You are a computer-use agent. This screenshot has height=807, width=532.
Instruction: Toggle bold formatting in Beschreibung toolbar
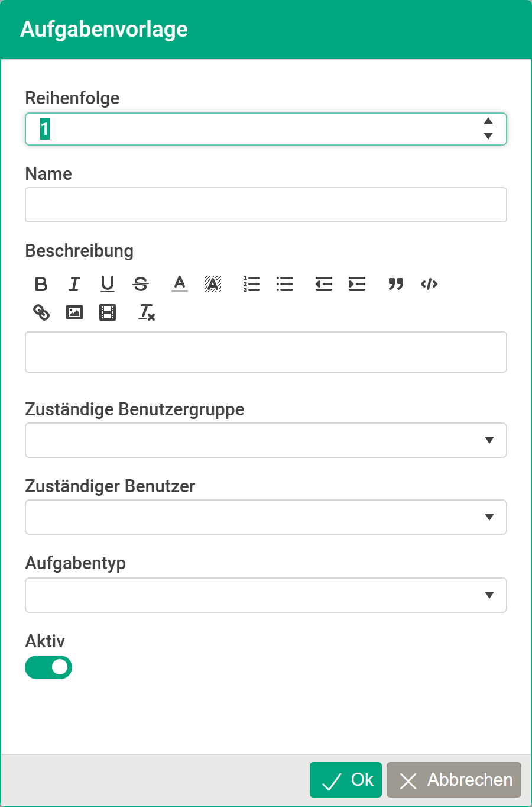[x=41, y=284]
